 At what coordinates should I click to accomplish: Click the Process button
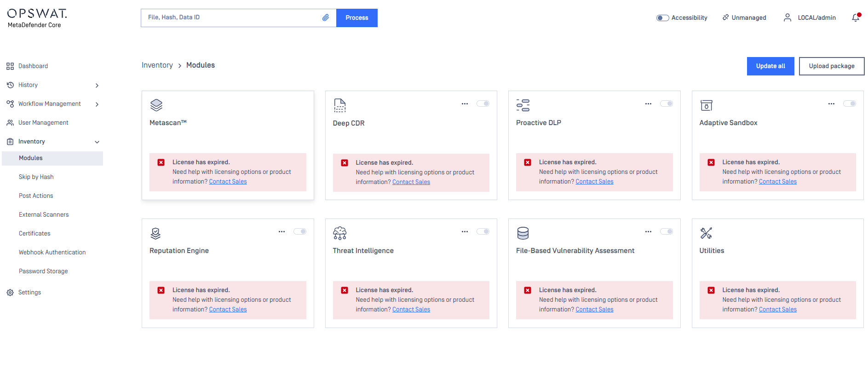click(x=357, y=18)
